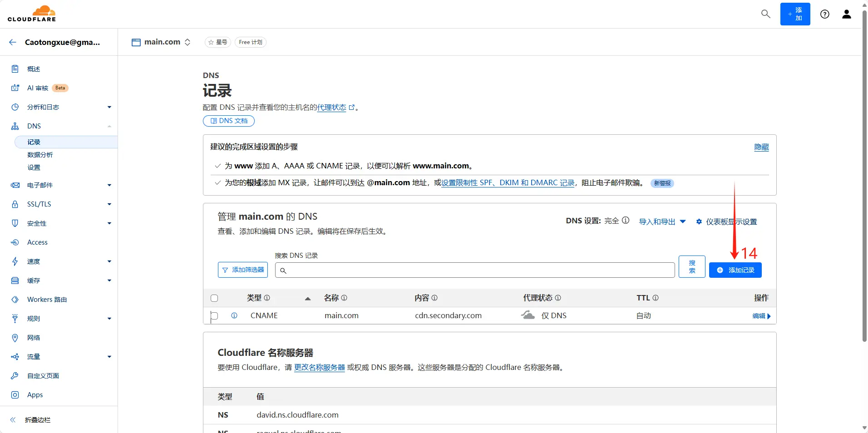Open the help question mark icon
The height and width of the screenshot is (433, 868).
coord(825,14)
